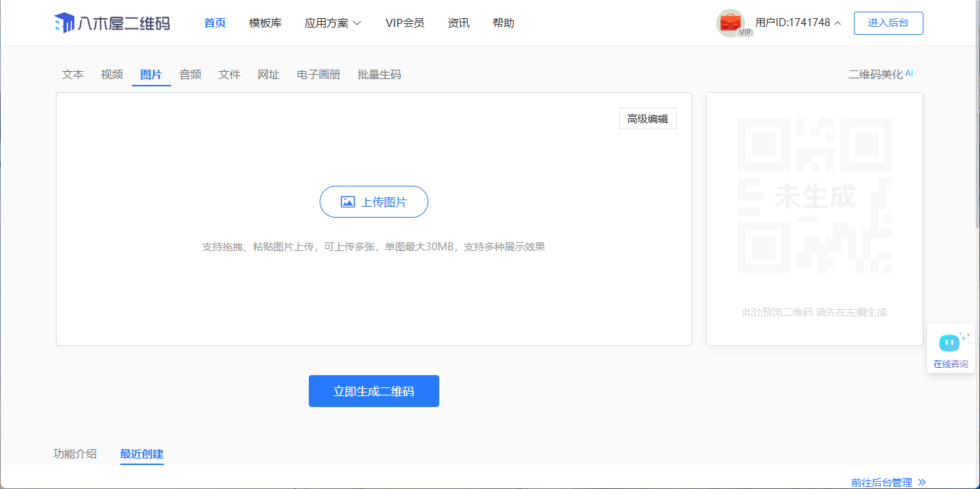Open 模板库 in the top navigation
980x489 pixels.
coord(265,23)
